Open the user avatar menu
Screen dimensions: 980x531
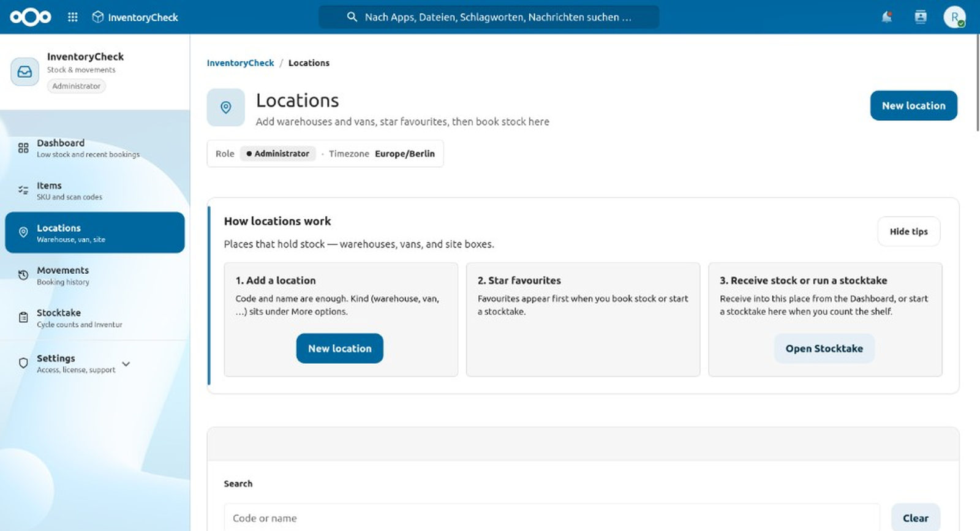[x=954, y=17]
